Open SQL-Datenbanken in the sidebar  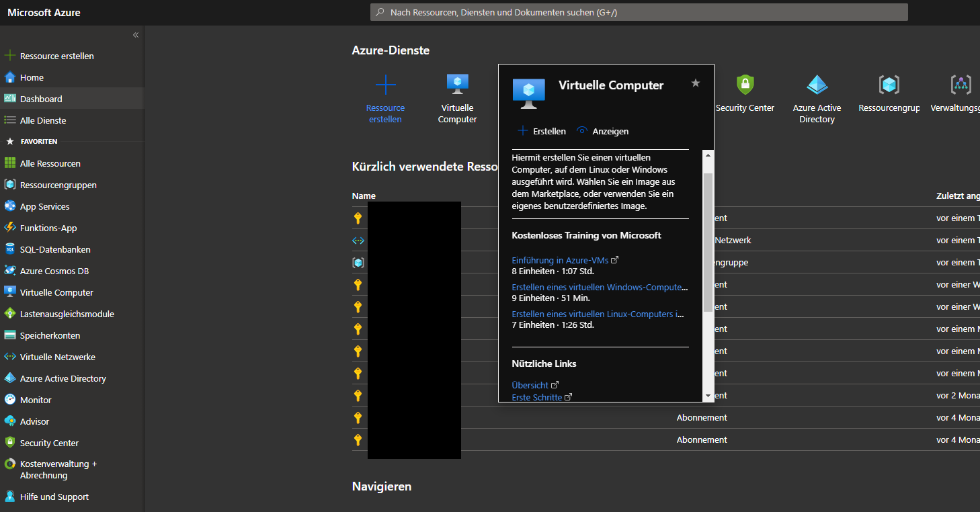(54, 249)
